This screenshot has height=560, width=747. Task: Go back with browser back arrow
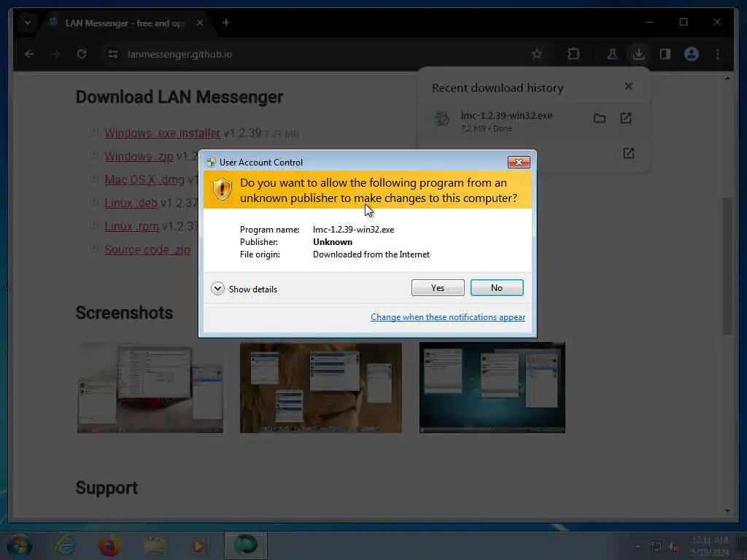(x=29, y=54)
